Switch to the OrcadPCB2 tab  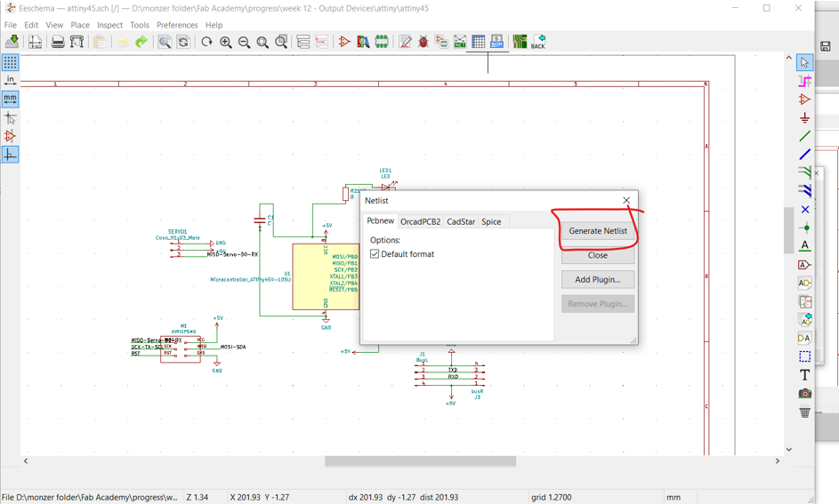[420, 221]
